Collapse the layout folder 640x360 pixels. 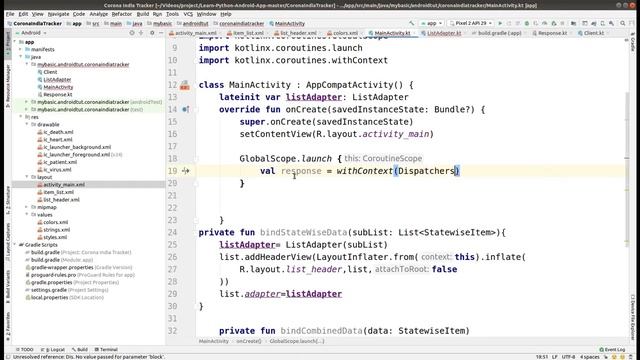click(27, 177)
